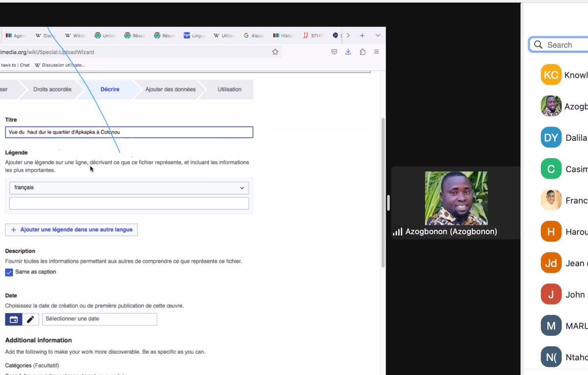This screenshot has width=588, height=375.
Task: Click the search magnifier in participants panel
Action: (x=539, y=45)
